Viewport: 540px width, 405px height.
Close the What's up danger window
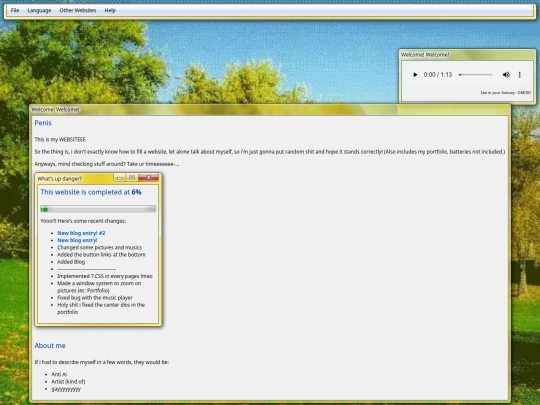coord(148,178)
